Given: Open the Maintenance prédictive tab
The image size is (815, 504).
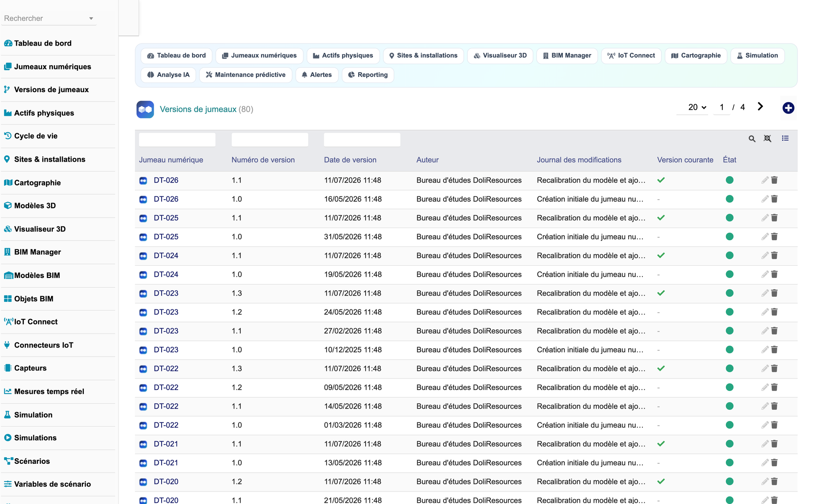Looking at the screenshot, I should [245, 75].
